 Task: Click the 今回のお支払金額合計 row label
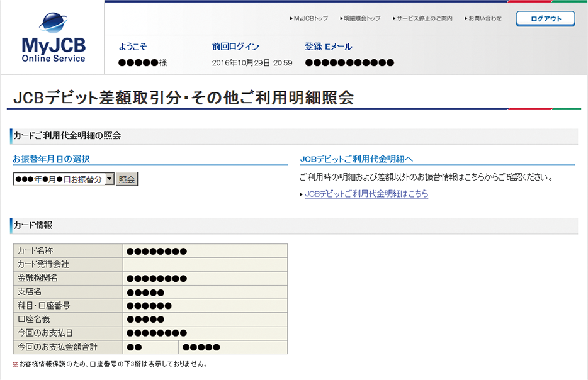click(x=68, y=347)
